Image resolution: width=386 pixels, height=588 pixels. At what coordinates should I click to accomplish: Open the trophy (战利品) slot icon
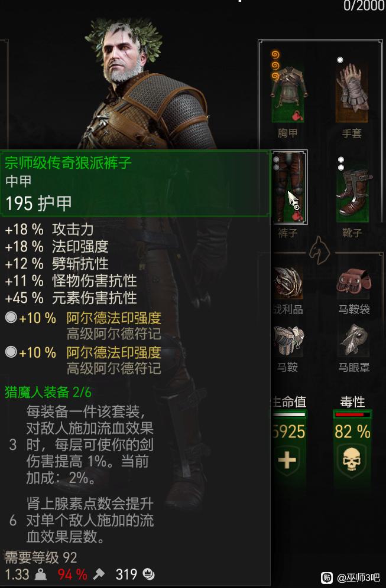pos(288,283)
